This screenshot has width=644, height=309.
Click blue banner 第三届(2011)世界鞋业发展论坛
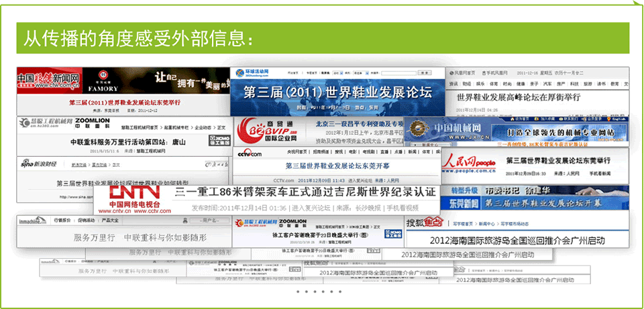337,92
